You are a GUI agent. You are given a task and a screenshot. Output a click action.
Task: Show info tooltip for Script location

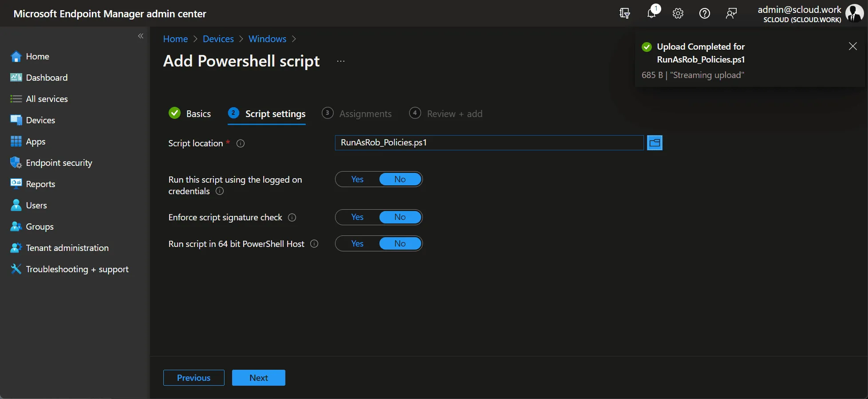241,144
